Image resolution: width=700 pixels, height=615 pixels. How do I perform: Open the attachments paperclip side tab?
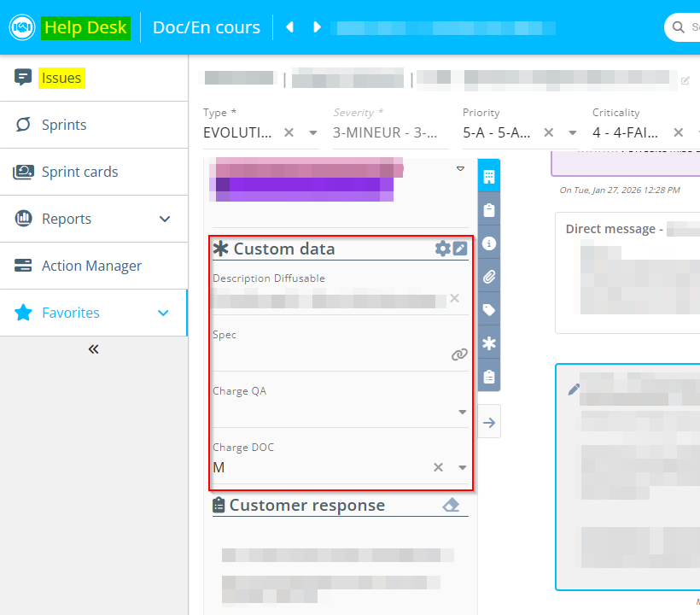point(489,277)
